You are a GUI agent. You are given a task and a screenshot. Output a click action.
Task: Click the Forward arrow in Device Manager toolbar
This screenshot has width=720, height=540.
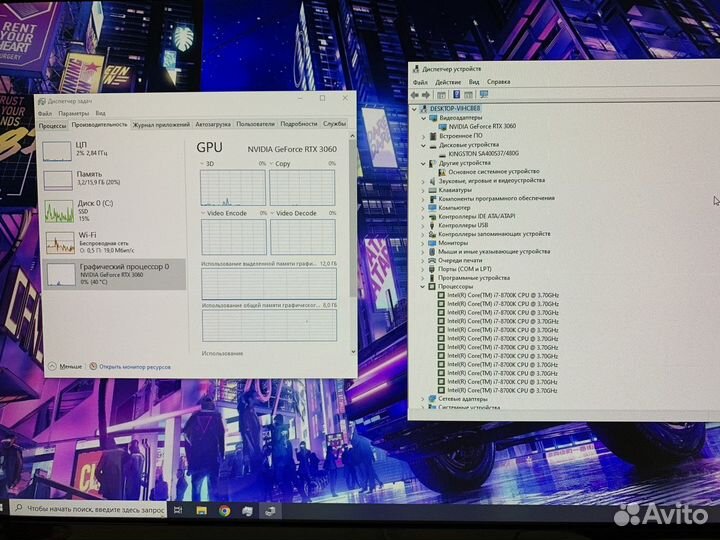click(426, 95)
